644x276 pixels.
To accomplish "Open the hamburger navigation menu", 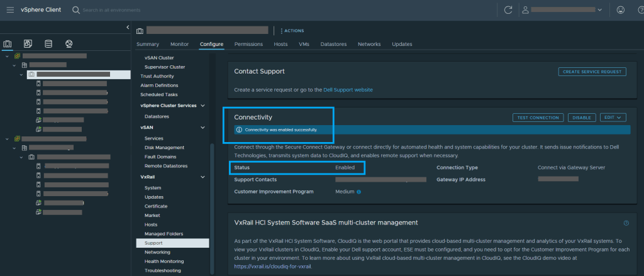I will pyautogui.click(x=10, y=10).
